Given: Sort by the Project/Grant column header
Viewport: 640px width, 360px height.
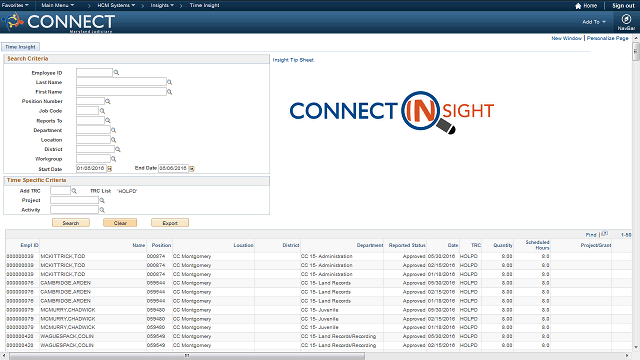Looking at the screenshot, I should click(596, 245).
